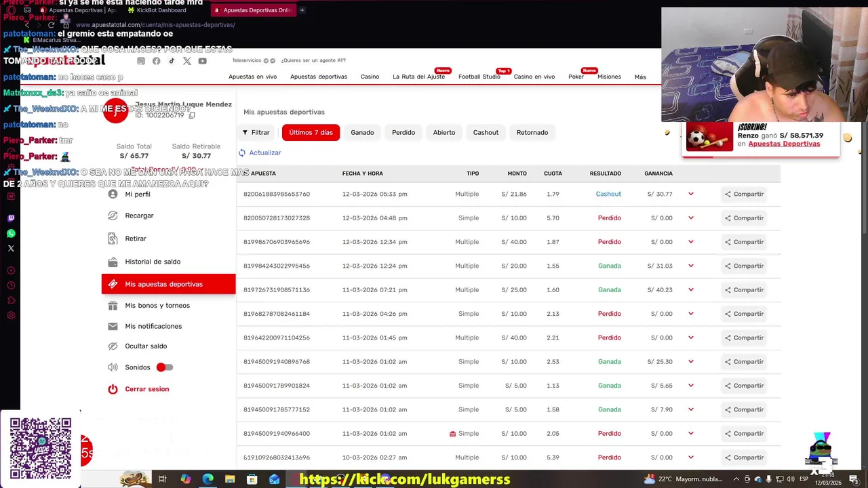Open WhatsApp in the browser sidebar

[x=11, y=233]
